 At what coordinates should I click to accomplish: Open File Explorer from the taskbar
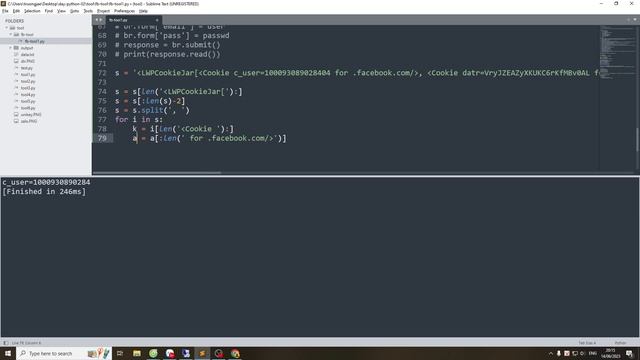click(137, 353)
